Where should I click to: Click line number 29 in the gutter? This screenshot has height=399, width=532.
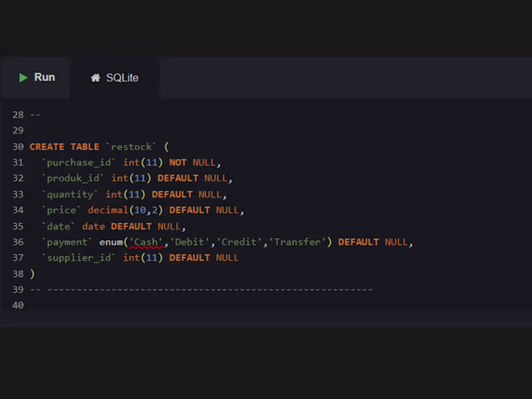click(18, 130)
